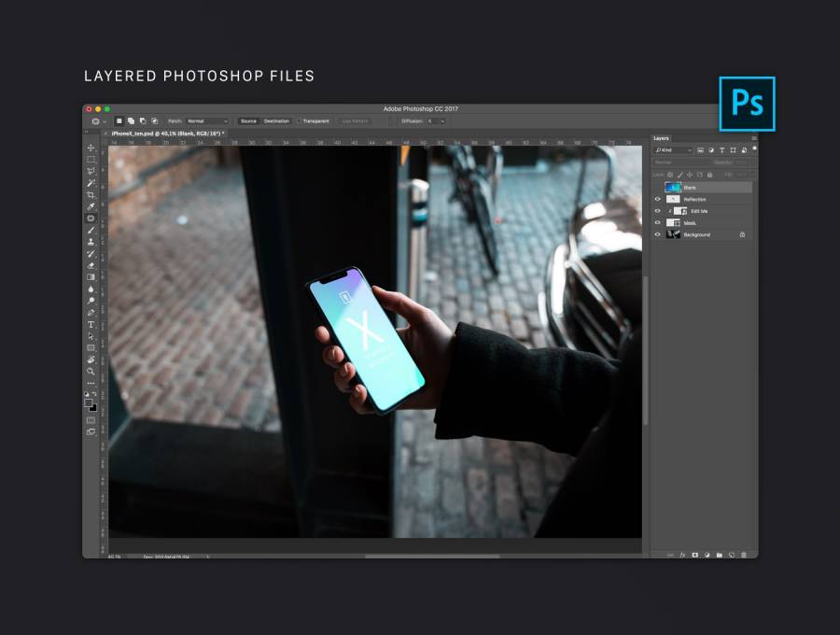The width and height of the screenshot is (840, 635).
Task: Open the Patch mode dropdown
Action: (207, 121)
